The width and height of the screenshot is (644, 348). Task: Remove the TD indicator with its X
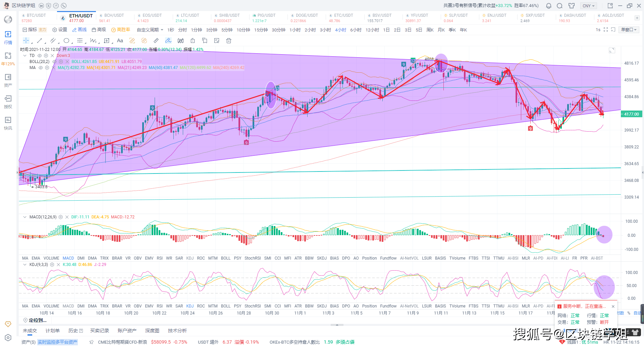pyautogui.click(x=52, y=56)
